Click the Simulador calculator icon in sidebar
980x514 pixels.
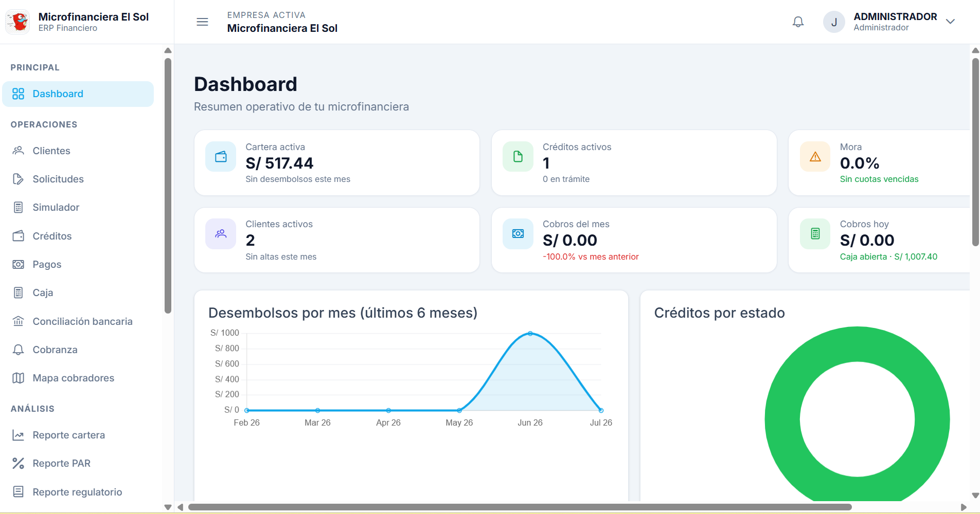click(19, 207)
